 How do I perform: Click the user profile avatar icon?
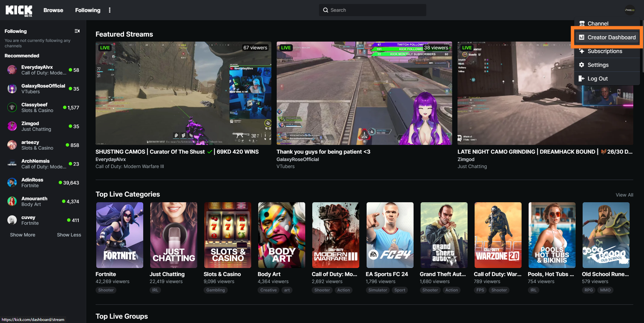click(x=630, y=10)
